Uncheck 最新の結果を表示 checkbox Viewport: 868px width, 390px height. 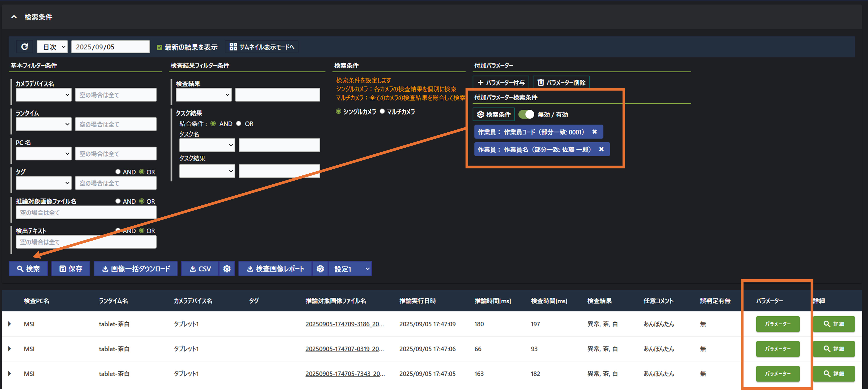[160, 47]
